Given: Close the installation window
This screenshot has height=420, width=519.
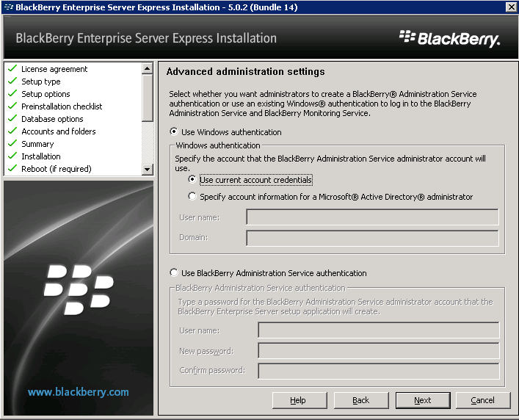Looking at the screenshot, I should [x=511, y=7].
